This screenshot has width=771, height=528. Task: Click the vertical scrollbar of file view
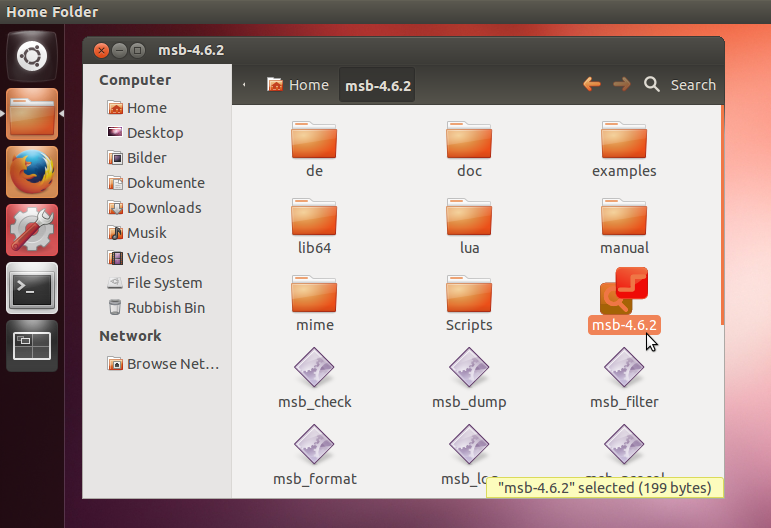click(x=722, y=215)
